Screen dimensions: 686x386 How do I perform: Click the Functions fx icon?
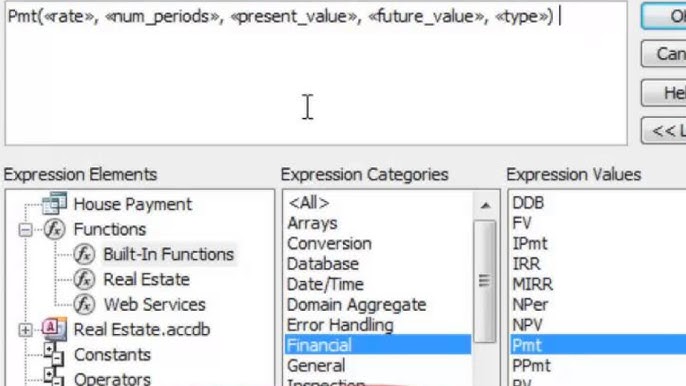(55, 229)
